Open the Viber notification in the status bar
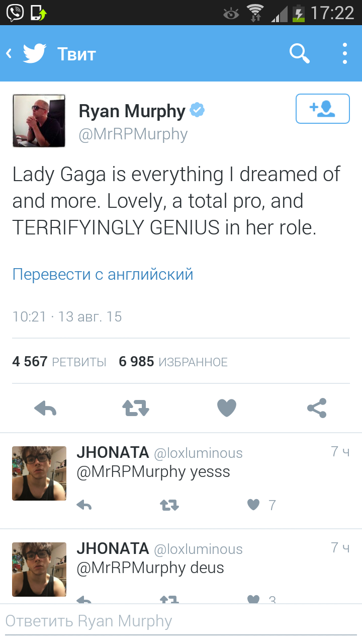 click(x=15, y=13)
